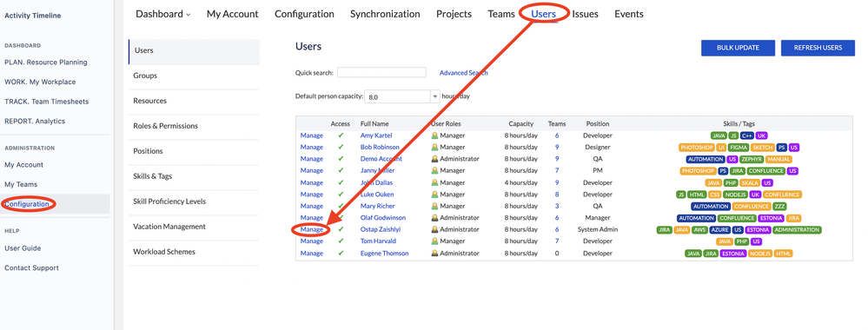
Task: Click the Administrator role icon for Demo Account
Action: pyautogui.click(x=434, y=159)
